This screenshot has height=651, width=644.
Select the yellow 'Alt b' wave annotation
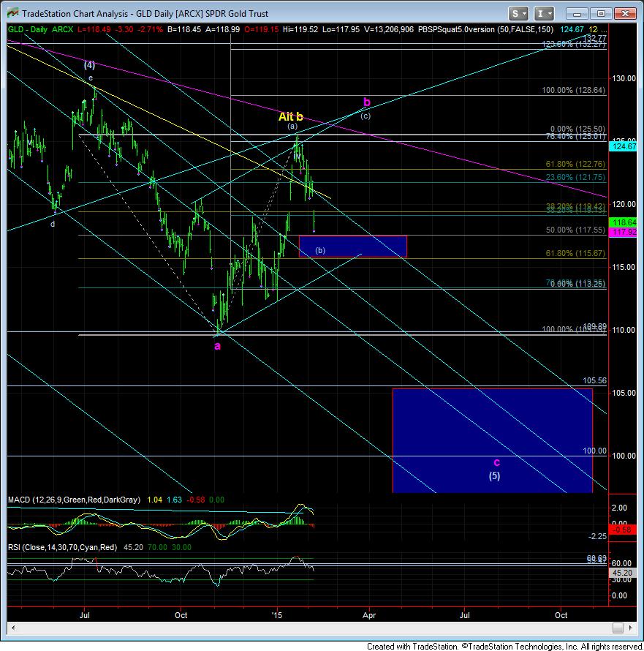tap(290, 116)
